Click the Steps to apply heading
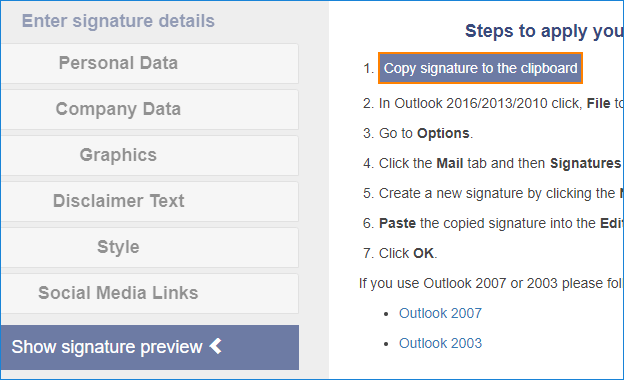This screenshot has width=624, height=380. tap(544, 31)
